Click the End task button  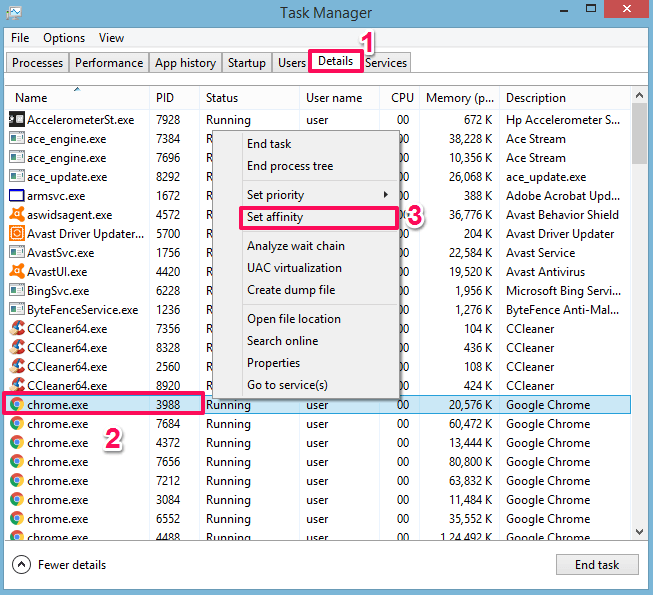coord(597,565)
